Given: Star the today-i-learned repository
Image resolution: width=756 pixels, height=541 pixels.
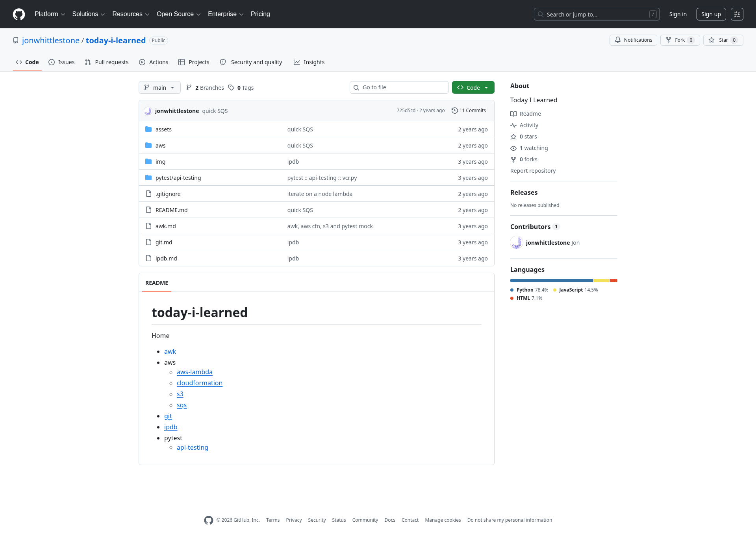Looking at the screenshot, I should tap(723, 40).
